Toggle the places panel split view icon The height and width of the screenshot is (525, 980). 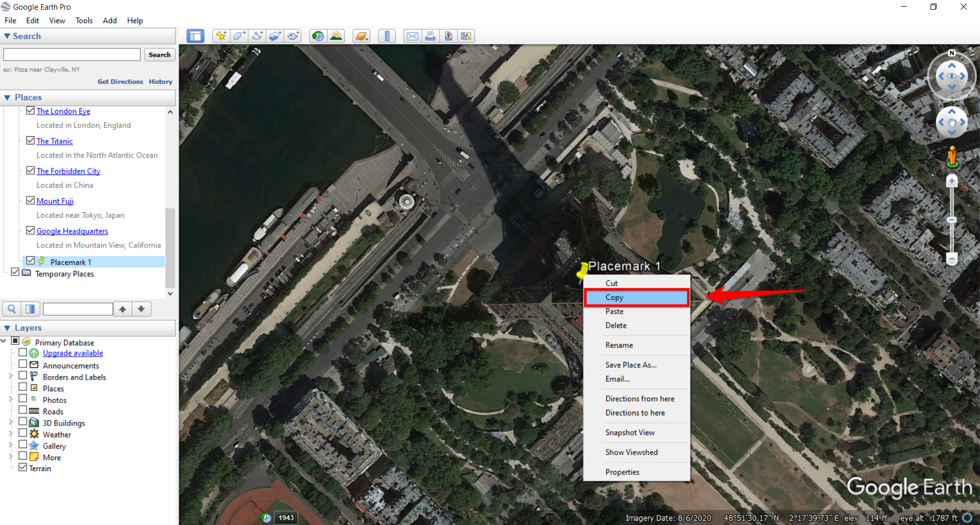click(30, 309)
